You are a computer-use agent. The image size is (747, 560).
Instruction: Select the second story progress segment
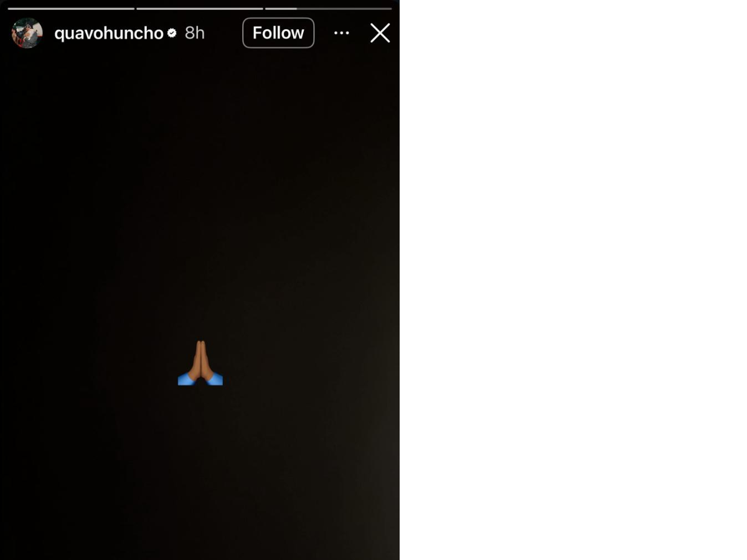pyautogui.click(x=200, y=9)
